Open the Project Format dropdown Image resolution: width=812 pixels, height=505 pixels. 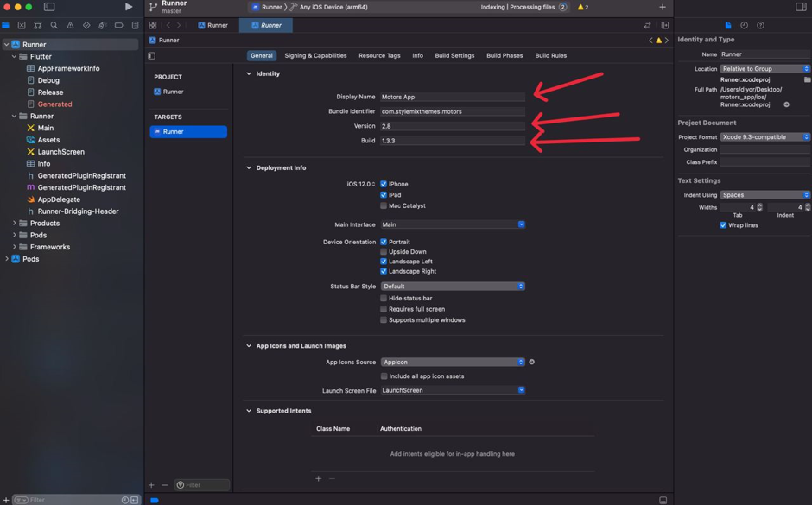pos(764,137)
